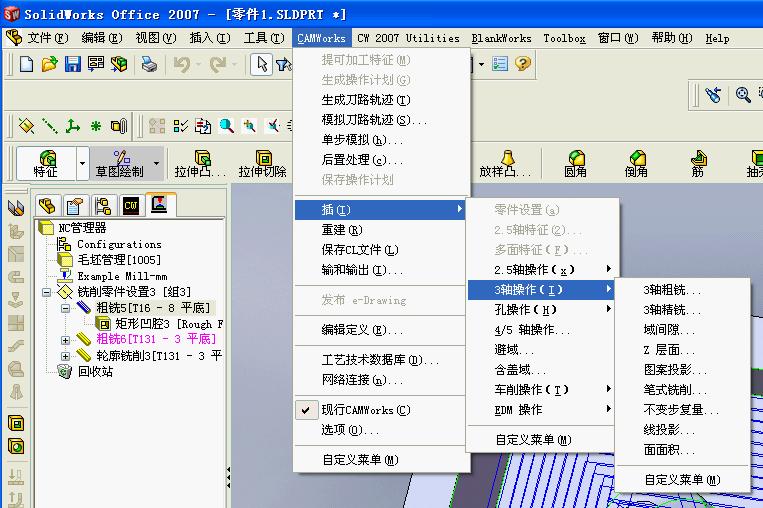Image resolution: width=763 pixels, height=508 pixels.
Task: Expand the 轮廓铣削3 tree node
Action: tap(65, 356)
